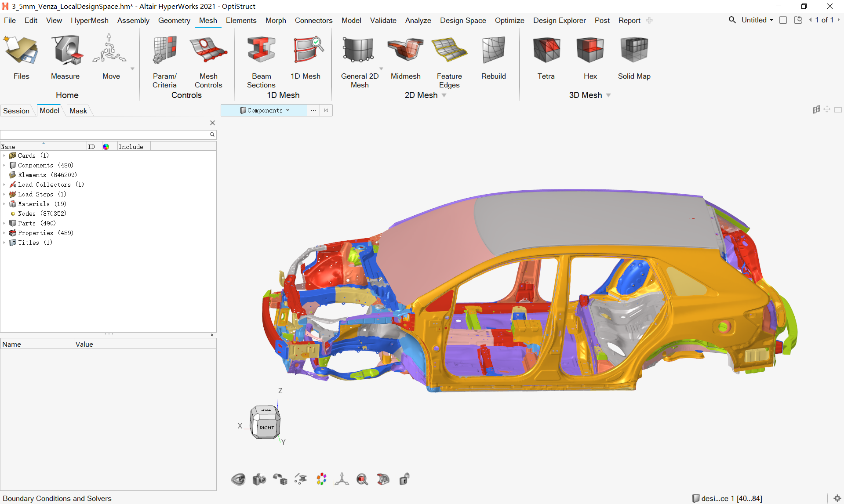Expand the Components tree node
Viewport: 844px width, 504px height.
pyautogui.click(x=4, y=166)
